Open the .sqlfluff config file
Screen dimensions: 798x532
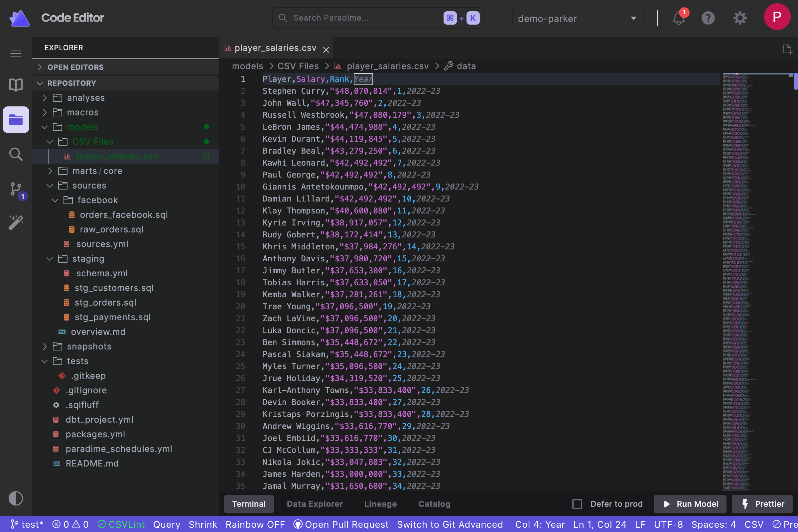pos(82,405)
